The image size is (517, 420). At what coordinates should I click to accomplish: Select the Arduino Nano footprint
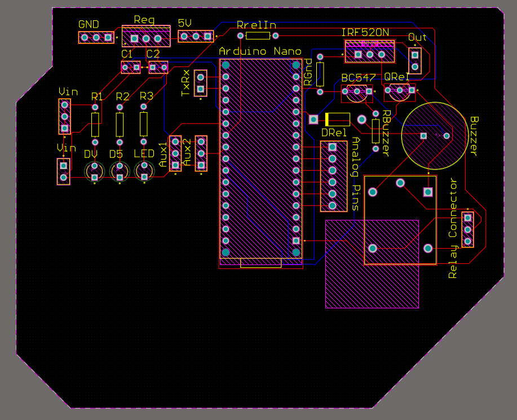(x=260, y=158)
